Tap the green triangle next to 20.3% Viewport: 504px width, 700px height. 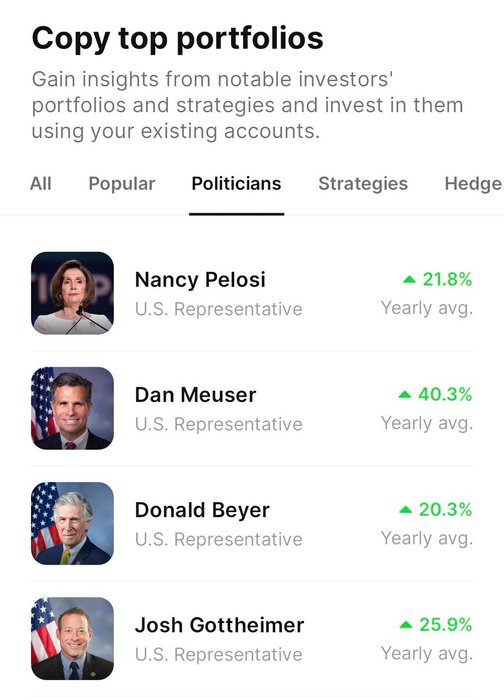(x=405, y=510)
